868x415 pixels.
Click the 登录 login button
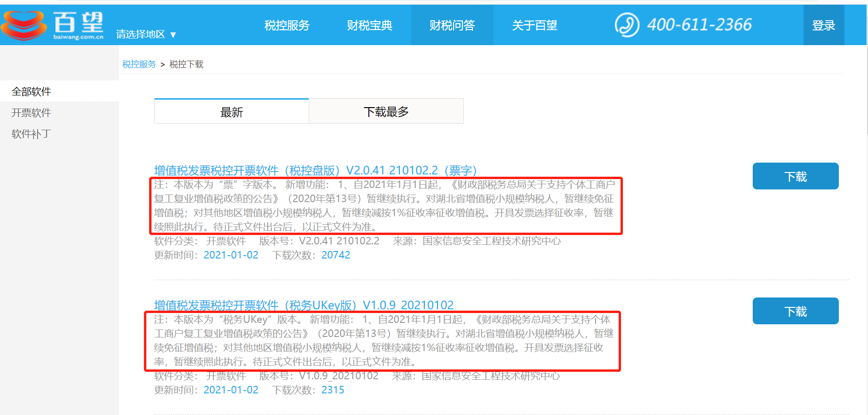click(823, 25)
